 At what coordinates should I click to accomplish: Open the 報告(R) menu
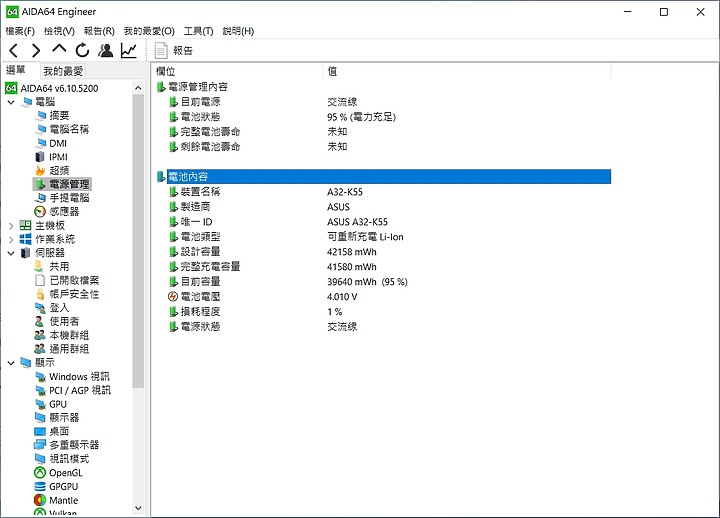(x=99, y=31)
